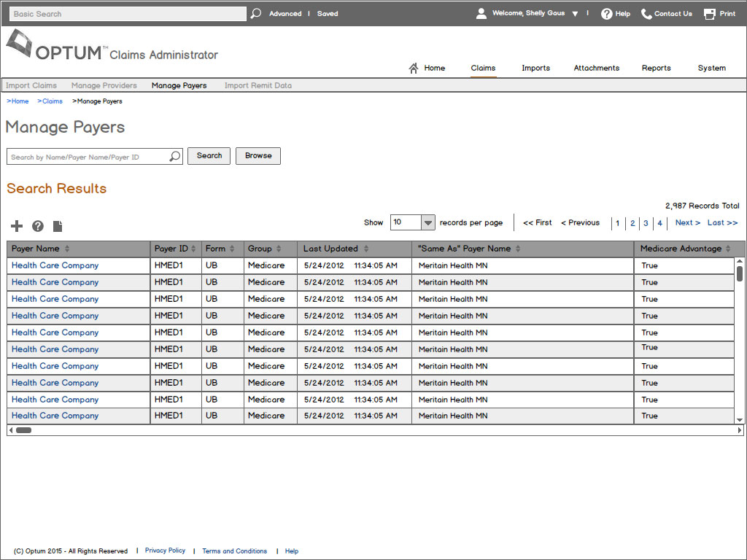Image resolution: width=747 pixels, height=560 pixels.
Task: Sort table by Payer Name column
Action: click(x=67, y=249)
